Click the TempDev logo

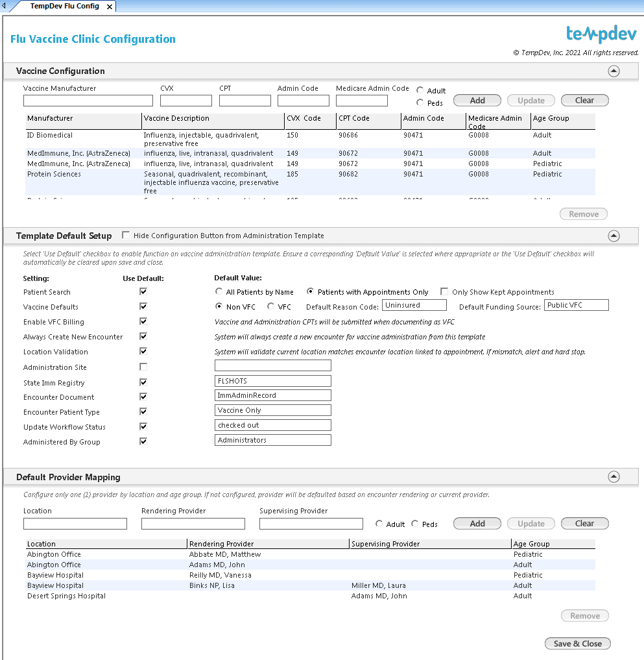tap(601, 34)
